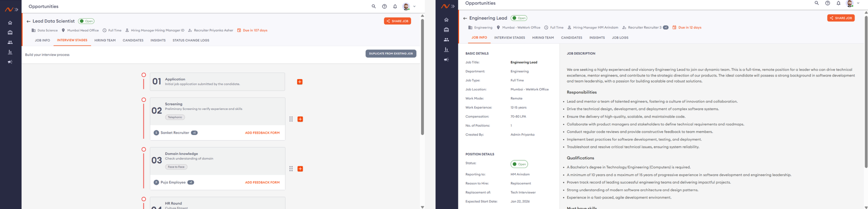The height and width of the screenshot is (209, 868).
Task: Open megaphone icon in Engineering Lead window sidebar
Action: coord(446,59)
